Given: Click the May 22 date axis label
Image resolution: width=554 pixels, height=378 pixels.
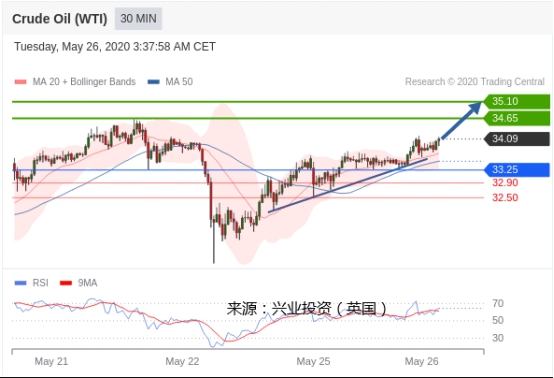Looking at the screenshot, I should [x=182, y=361].
